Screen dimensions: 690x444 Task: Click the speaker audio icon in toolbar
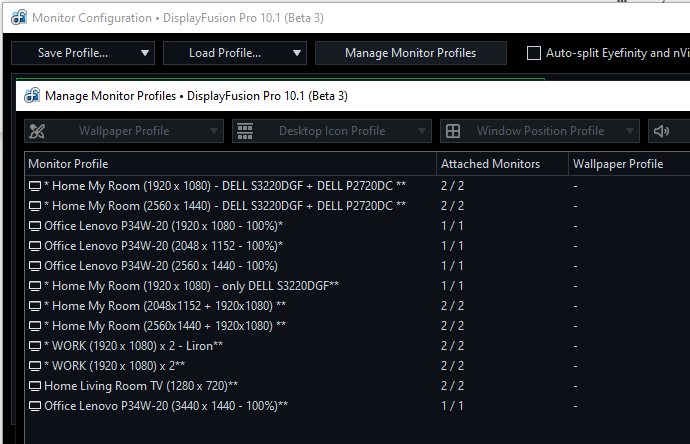pos(661,131)
